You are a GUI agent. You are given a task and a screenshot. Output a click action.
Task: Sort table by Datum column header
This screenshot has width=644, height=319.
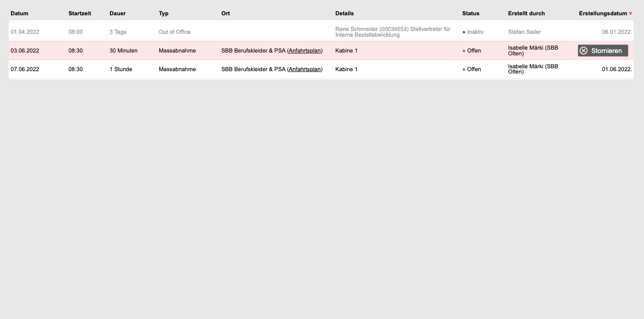point(20,13)
